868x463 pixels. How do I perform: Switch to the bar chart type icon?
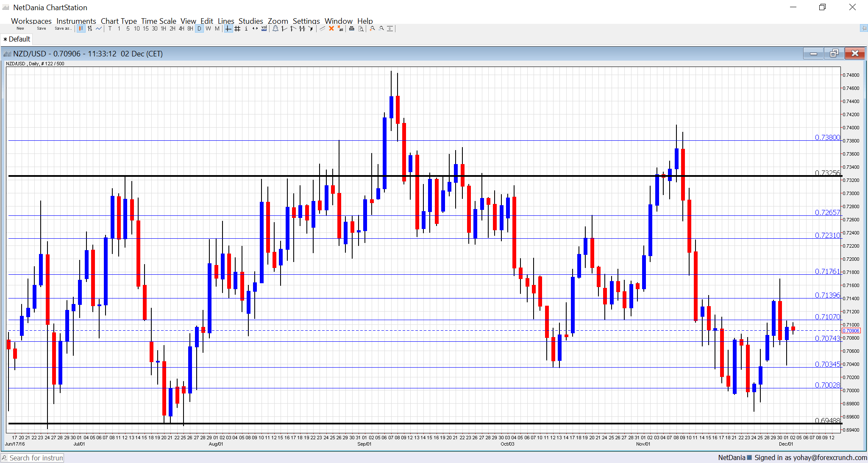tap(90, 29)
